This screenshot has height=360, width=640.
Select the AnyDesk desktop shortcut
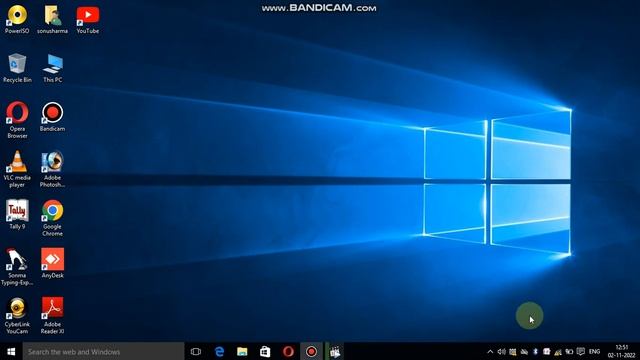point(52,263)
